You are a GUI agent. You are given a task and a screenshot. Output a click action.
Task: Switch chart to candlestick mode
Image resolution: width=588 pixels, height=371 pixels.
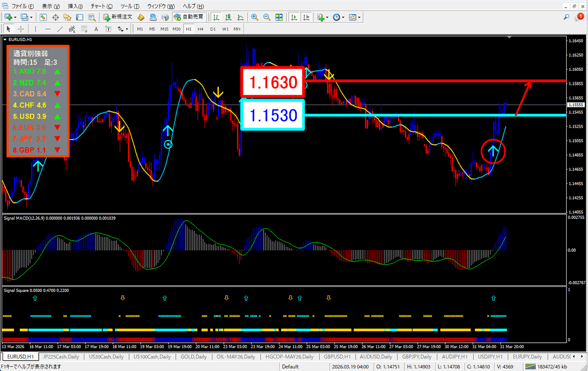pos(229,17)
